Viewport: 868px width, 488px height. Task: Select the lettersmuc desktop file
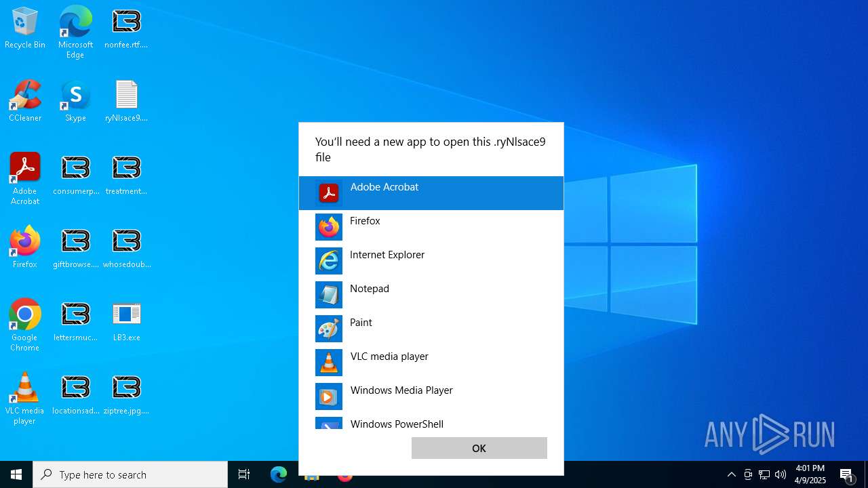(x=76, y=321)
